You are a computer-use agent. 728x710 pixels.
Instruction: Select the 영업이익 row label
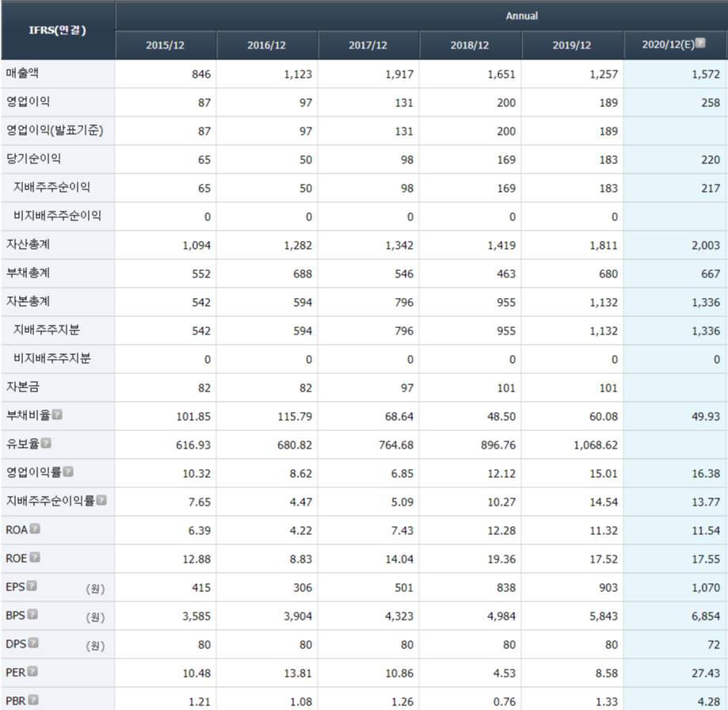coord(28,101)
